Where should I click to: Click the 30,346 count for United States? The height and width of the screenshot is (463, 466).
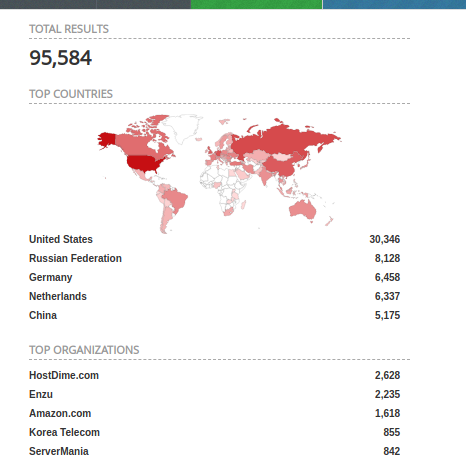384,239
